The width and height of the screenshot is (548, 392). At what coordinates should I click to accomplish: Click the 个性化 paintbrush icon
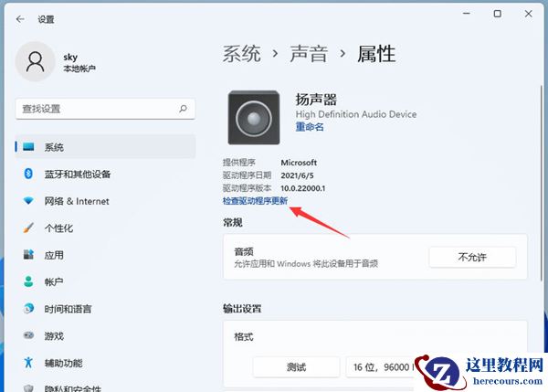coord(28,228)
